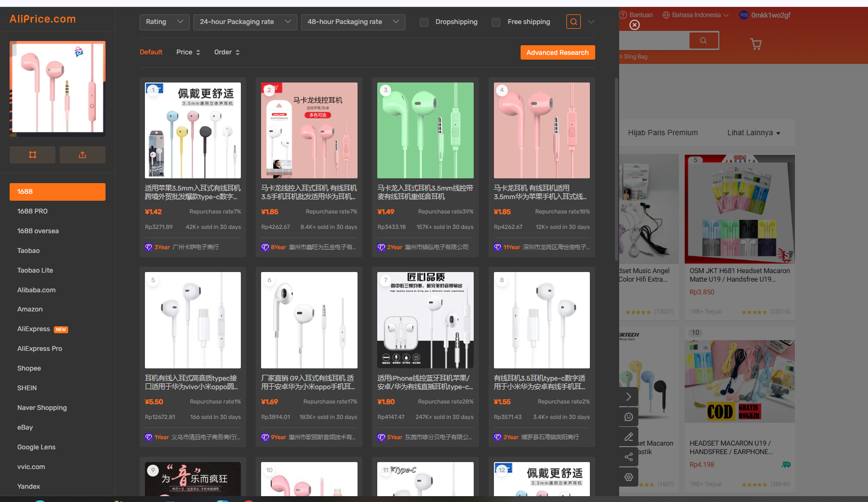Select SHEIN in the sidebar
Screen dimensions: 868x502
point(27,388)
